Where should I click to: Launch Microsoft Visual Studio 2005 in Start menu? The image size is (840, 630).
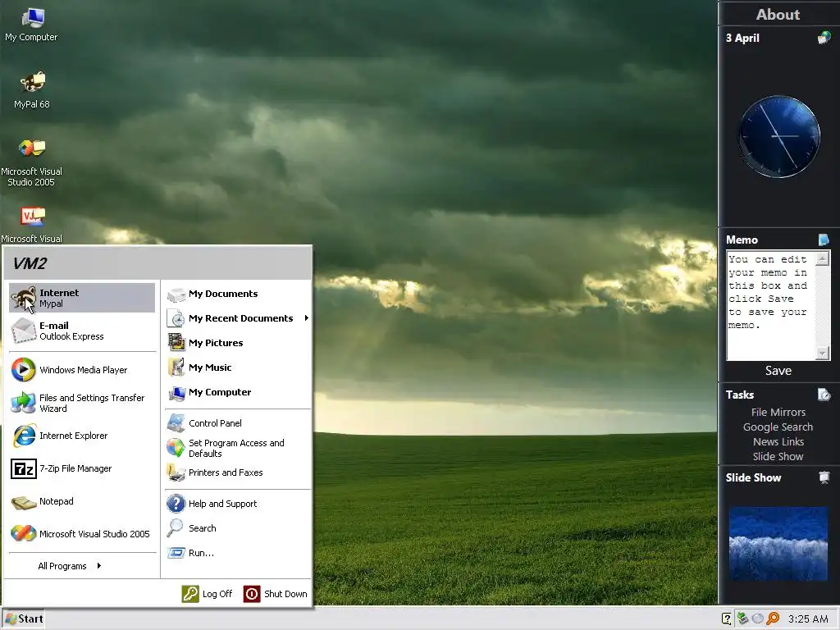(82, 533)
